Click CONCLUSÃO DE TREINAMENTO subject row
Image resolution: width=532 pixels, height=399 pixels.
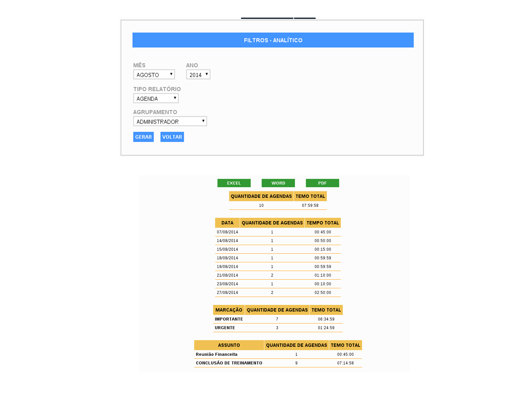pyautogui.click(x=229, y=363)
